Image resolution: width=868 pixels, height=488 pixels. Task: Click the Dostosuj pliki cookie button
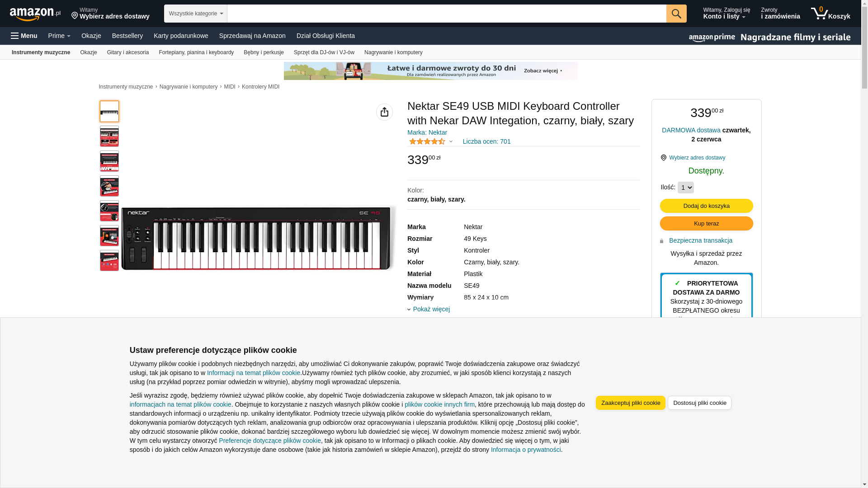699,403
